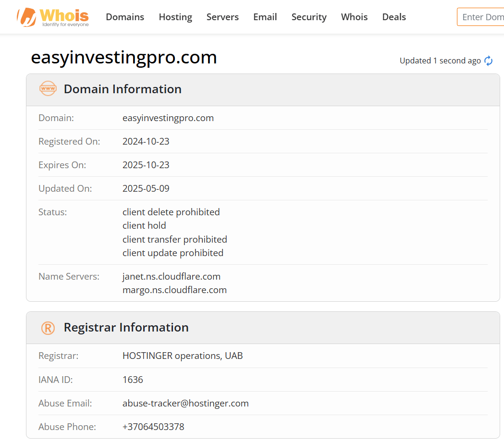Select the IANA ID value 1636
The width and height of the screenshot is (504, 443).
click(133, 380)
